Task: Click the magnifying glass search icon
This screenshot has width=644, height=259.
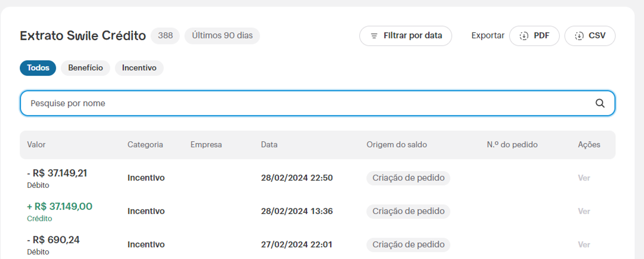Action: [600, 103]
